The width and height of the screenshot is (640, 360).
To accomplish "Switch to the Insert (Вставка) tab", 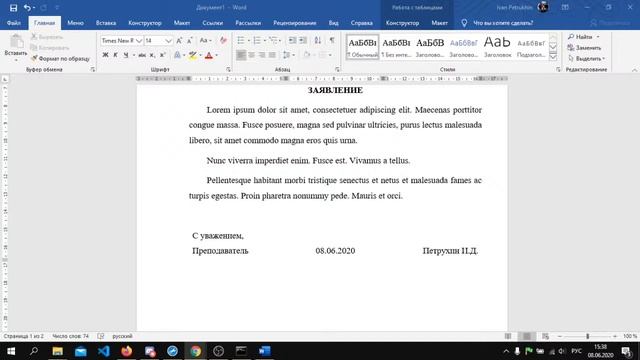I will (x=106, y=23).
